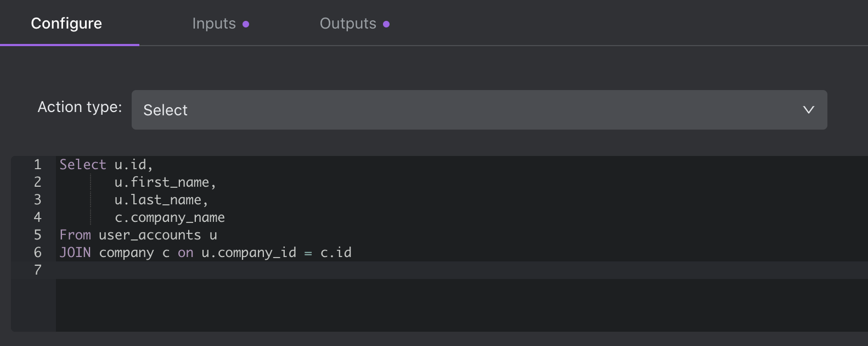Click c.company_name in the query
The height and width of the screenshot is (346, 868).
(x=170, y=217)
